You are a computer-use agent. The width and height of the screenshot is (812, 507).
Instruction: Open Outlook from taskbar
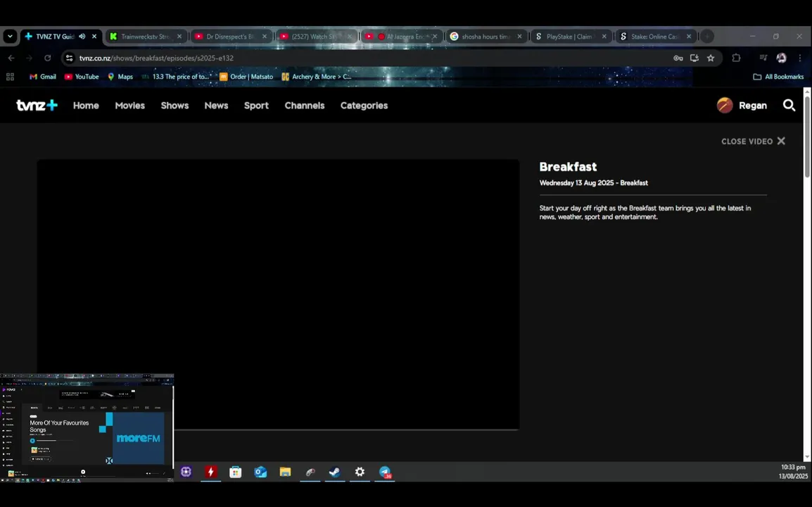[260, 472]
